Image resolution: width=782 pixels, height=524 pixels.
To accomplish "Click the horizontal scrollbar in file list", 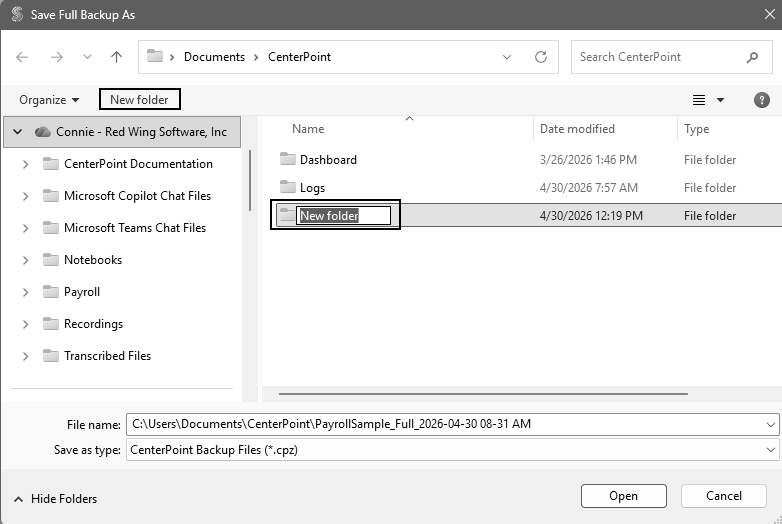I will point(483,394).
